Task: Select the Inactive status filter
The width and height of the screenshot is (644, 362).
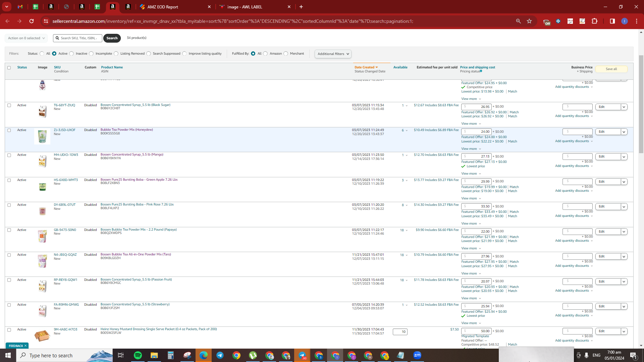Action: (71, 54)
